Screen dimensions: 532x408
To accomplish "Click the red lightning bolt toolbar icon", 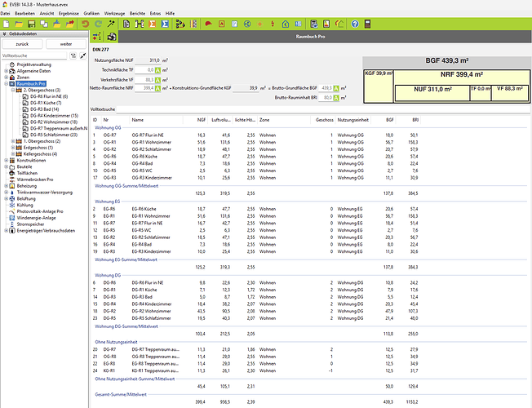I will (273, 24).
